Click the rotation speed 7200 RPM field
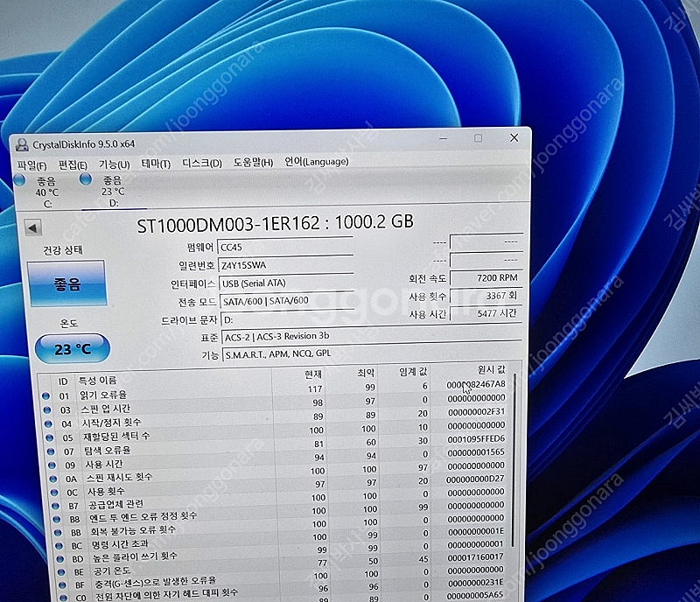 pyautogui.click(x=486, y=277)
